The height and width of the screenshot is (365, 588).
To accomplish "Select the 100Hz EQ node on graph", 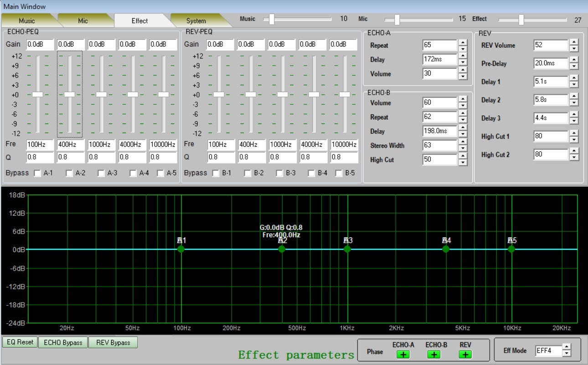I will [x=181, y=249].
